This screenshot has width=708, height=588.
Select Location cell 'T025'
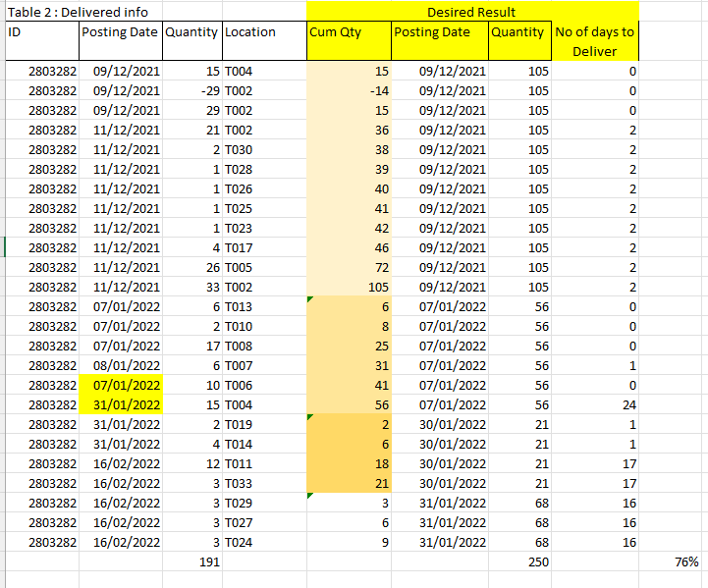(264, 208)
